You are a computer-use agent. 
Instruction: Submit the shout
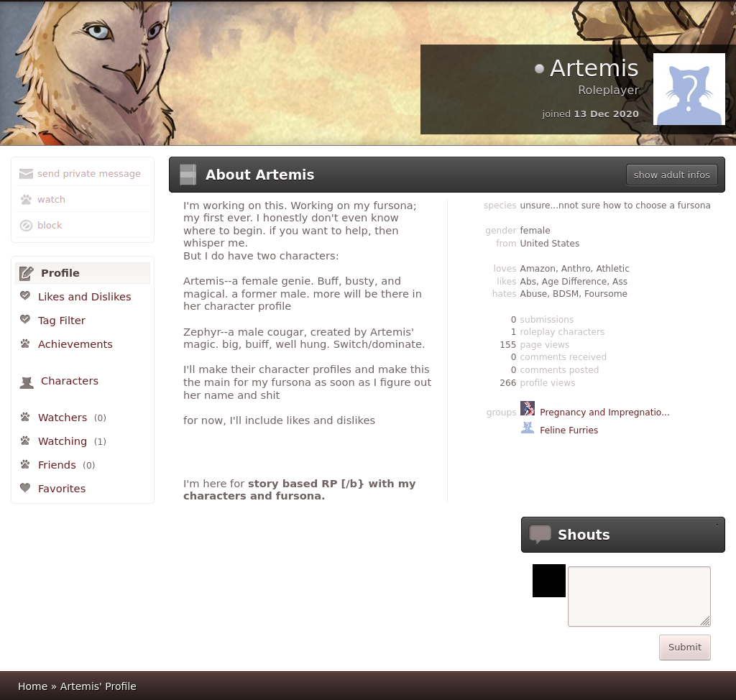point(684,647)
